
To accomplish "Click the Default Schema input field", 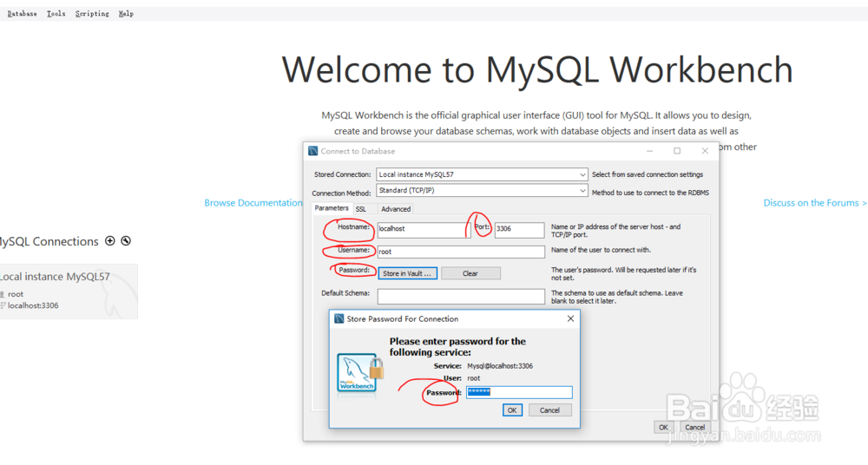I will coord(461,297).
